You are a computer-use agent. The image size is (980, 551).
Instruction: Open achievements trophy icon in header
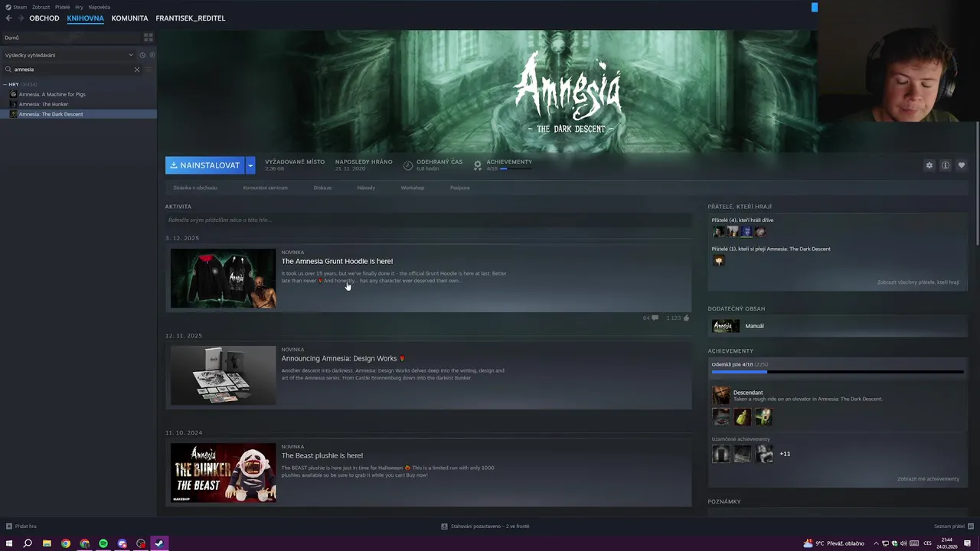point(478,165)
